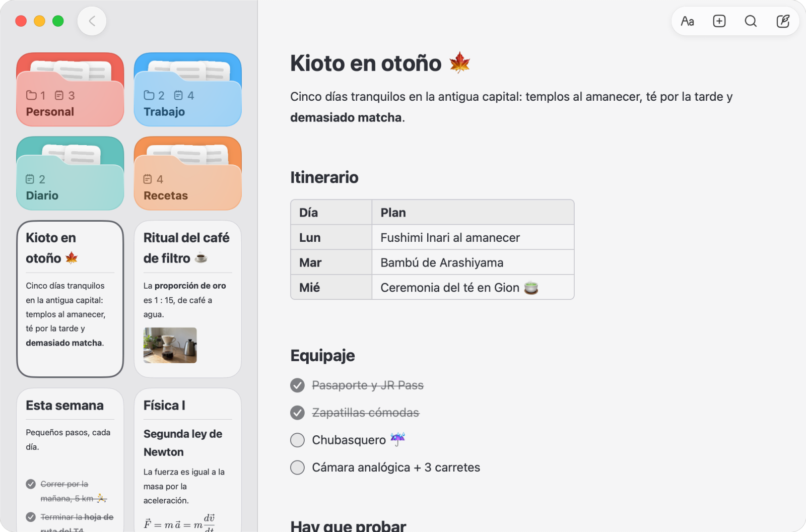Uncheck 'Correr por la mañana' in Esta semana card
This screenshot has width=806, height=532.
click(31, 484)
